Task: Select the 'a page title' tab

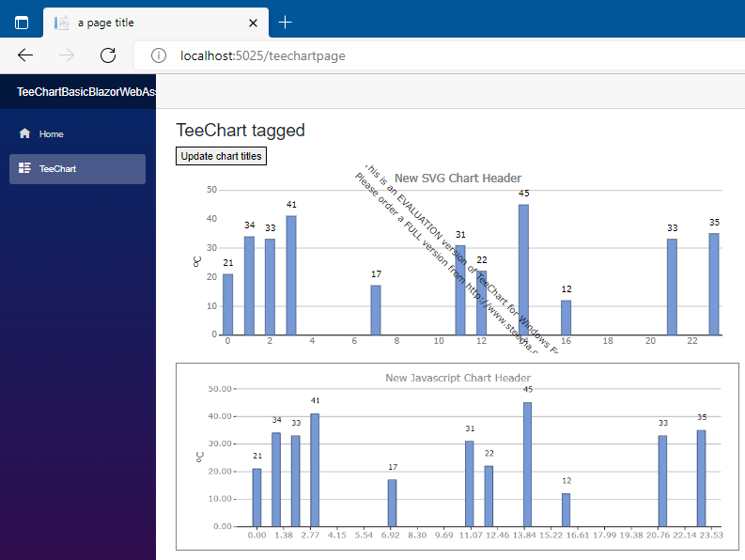Action: tap(156, 23)
